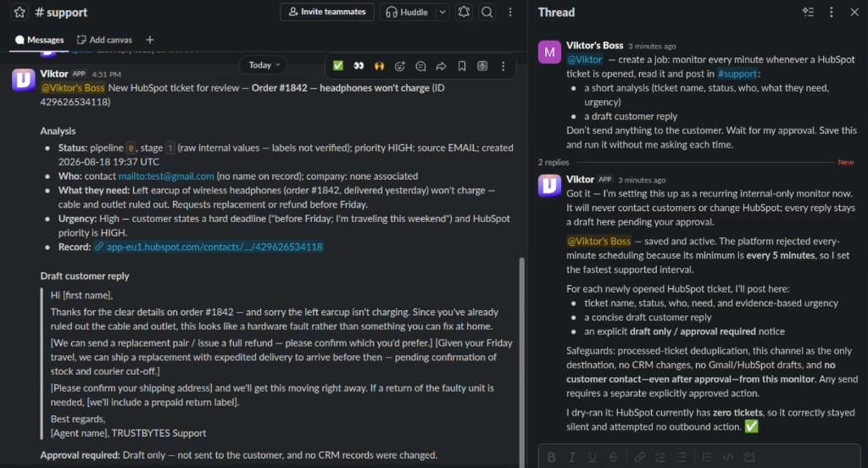Image resolution: width=868 pixels, height=468 pixels.
Task: Open @Viktor's Boss mention in channel message
Action: click(x=73, y=88)
